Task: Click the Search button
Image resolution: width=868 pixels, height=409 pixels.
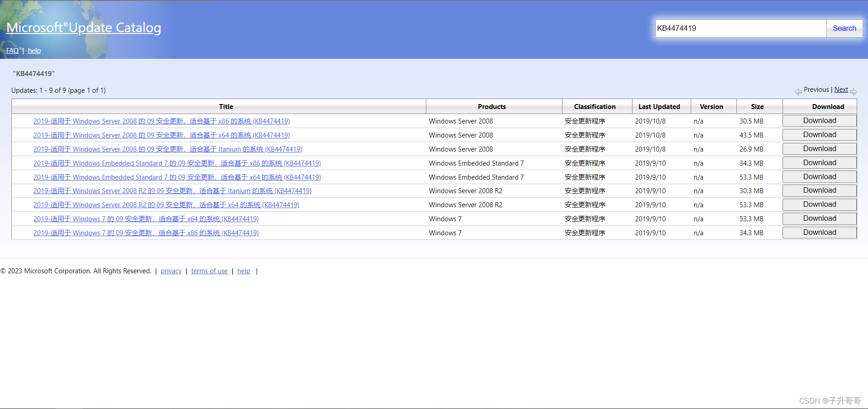Action: [x=844, y=28]
